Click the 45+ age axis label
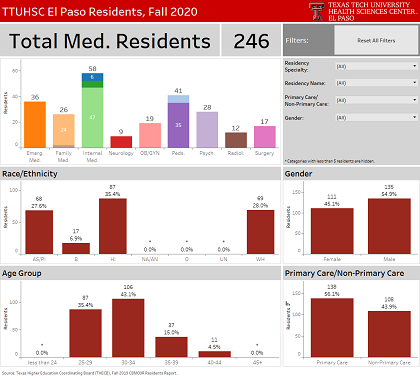 pos(257,362)
